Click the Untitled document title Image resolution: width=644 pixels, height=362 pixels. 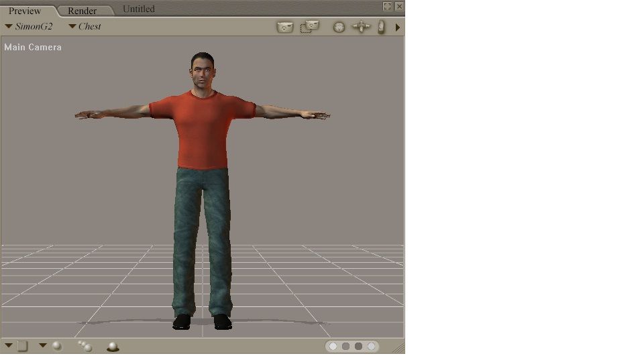point(139,9)
